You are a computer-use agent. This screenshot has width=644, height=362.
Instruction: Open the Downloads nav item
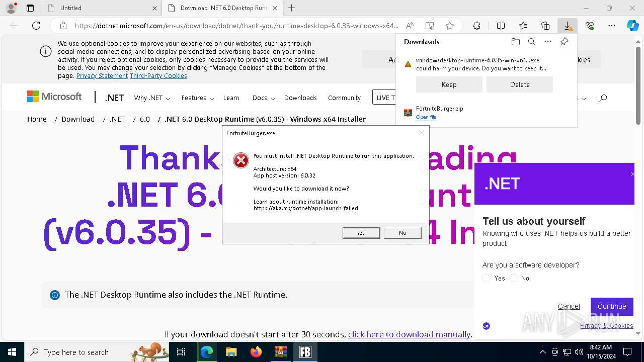[300, 98]
